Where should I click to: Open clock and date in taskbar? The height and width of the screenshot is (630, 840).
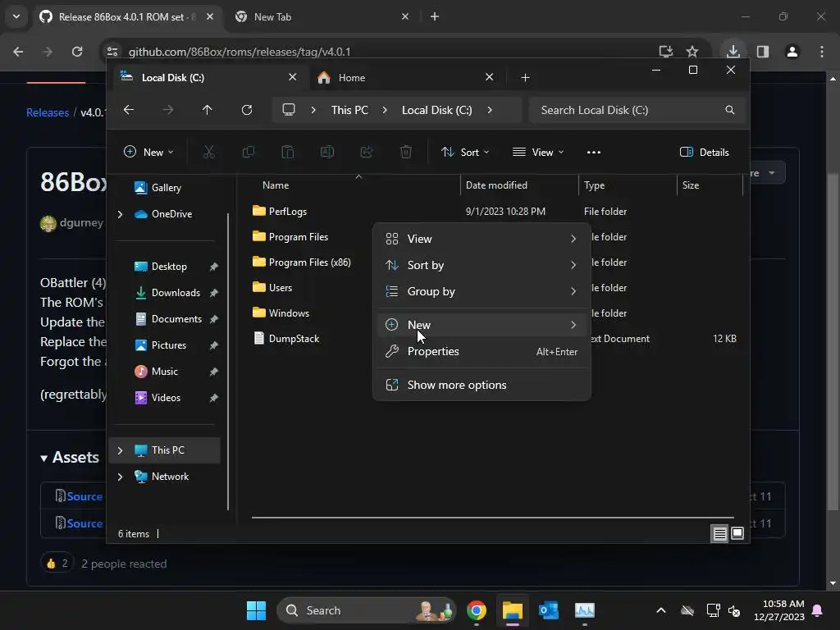[779, 610]
